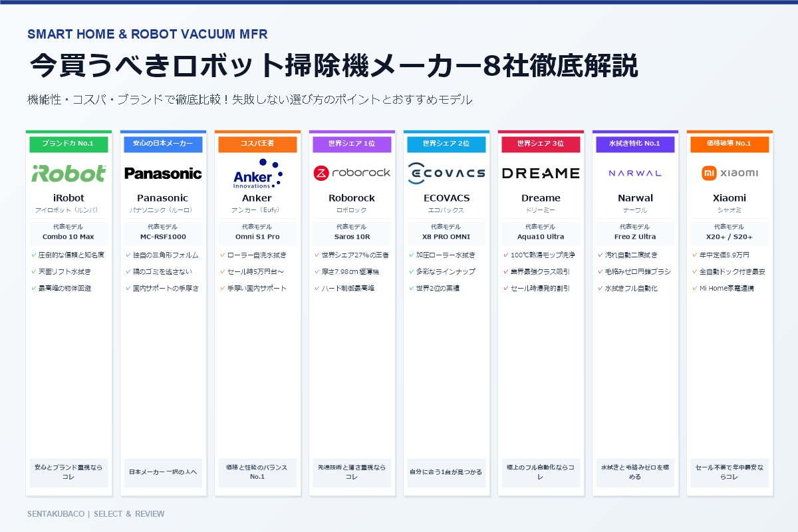
Task: Click the 極上のフル自動化ならコレ summary
Action: [x=541, y=472]
